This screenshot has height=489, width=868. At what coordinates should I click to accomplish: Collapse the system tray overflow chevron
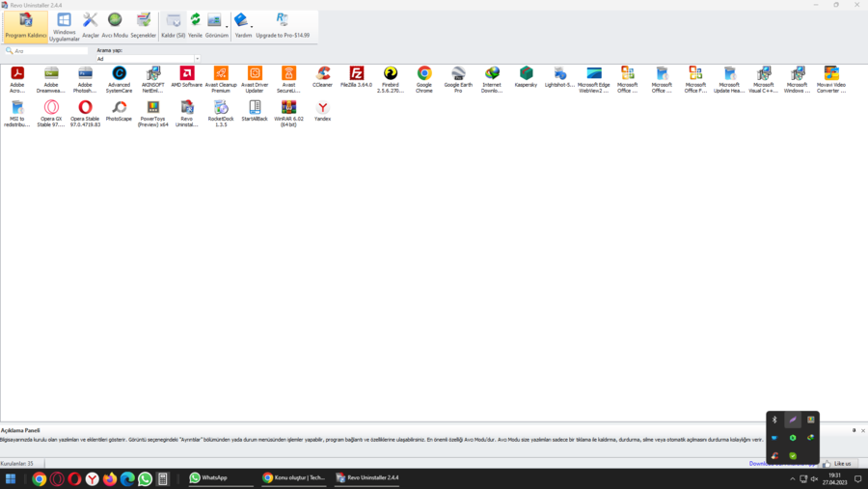point(792,479)
